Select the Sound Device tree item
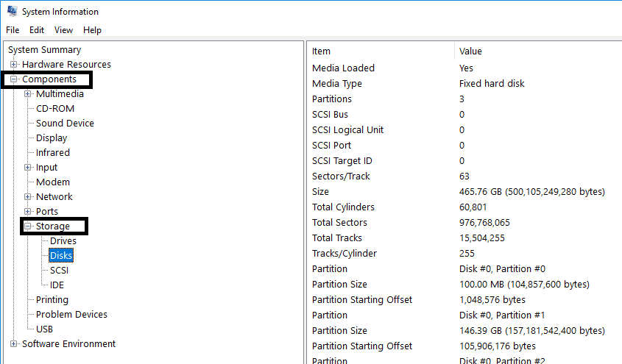 (65, 124)
